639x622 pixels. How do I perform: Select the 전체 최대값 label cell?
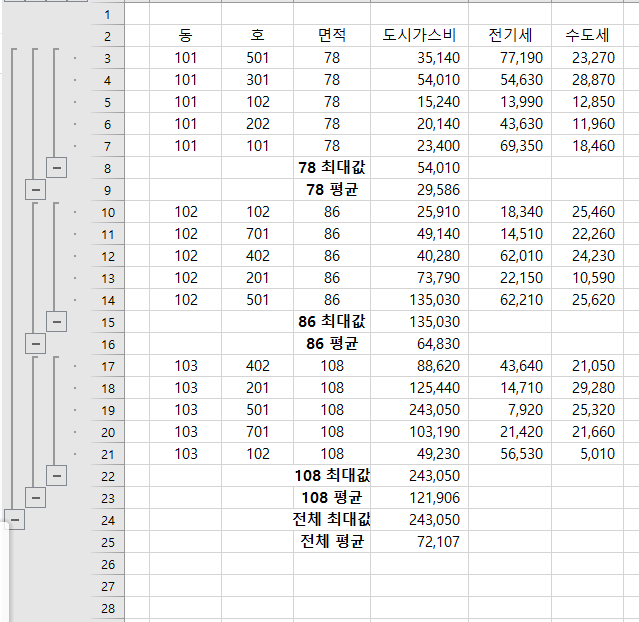tap(332, 520)
